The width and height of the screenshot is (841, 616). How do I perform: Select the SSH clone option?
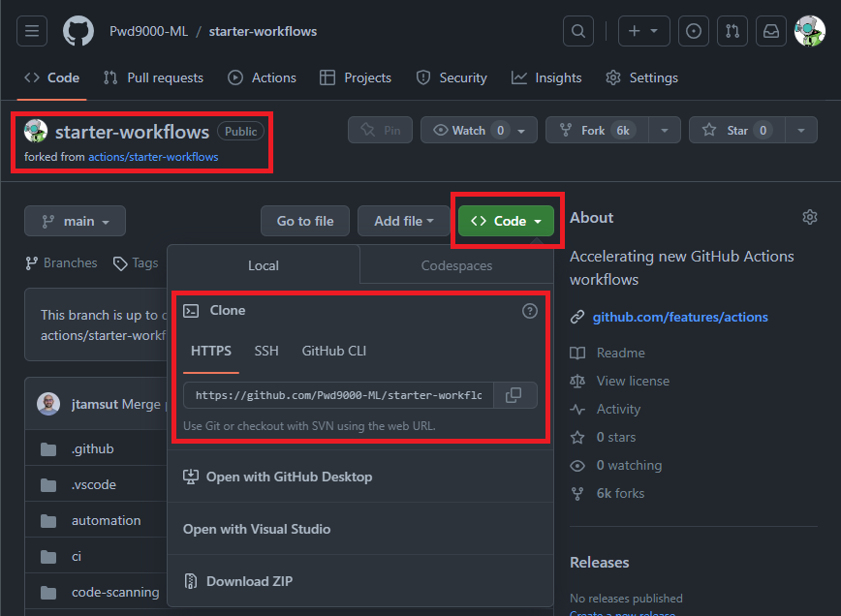(x=266, y=352)
